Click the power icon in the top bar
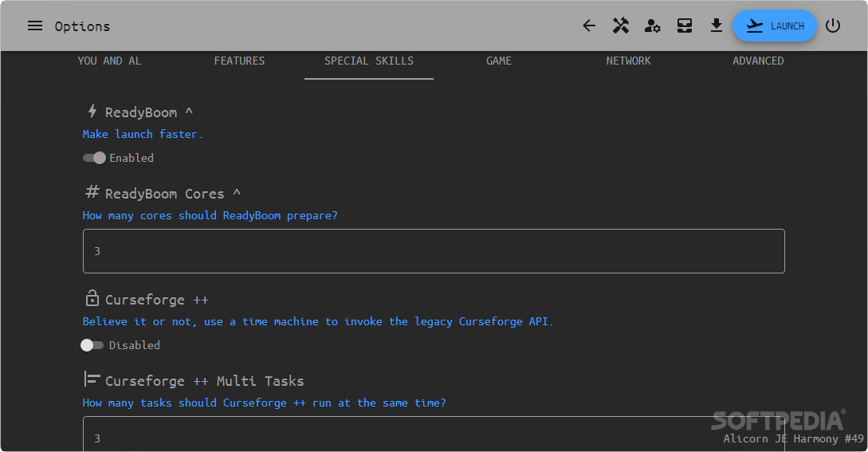 833,26
